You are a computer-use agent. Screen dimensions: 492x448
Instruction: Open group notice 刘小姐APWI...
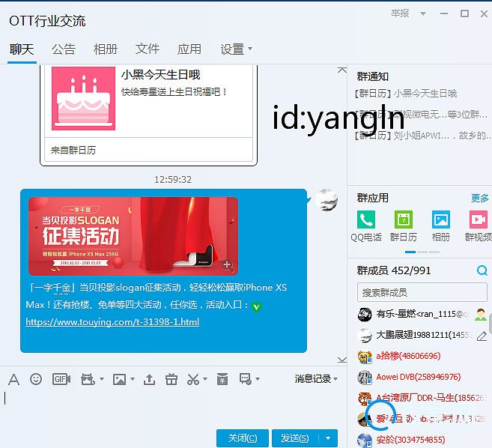click(423, 136)
